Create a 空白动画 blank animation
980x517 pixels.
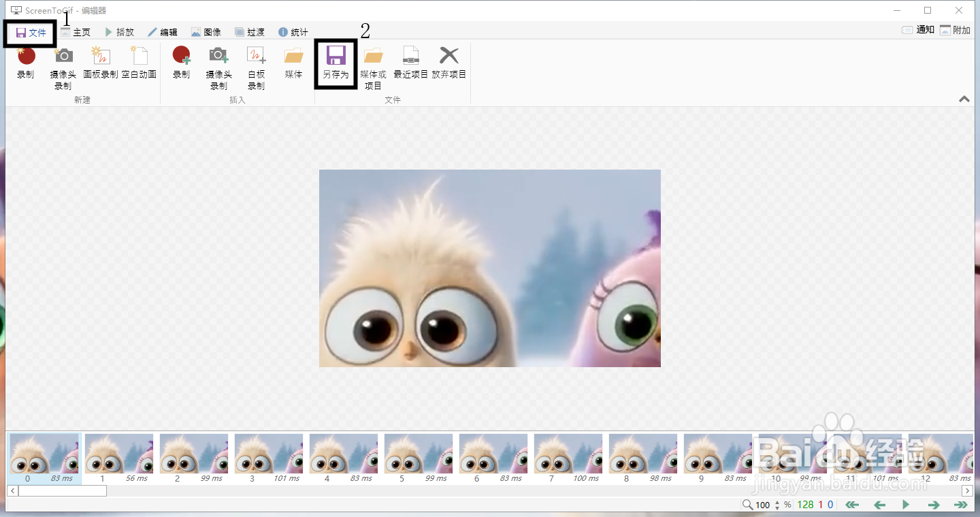[x=139, y=63]
